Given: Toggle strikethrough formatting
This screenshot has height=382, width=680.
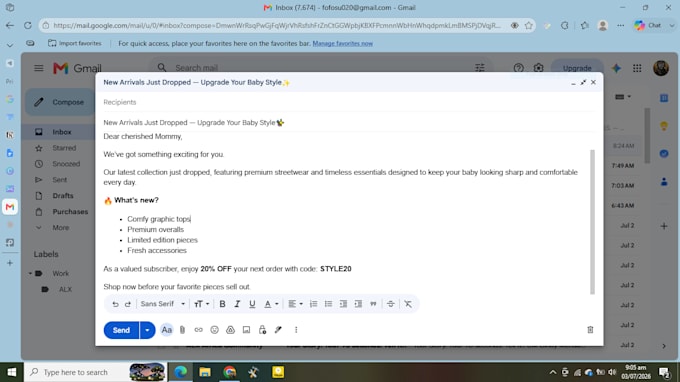Looking at the screenshot, I should click(x=390, y=304).
